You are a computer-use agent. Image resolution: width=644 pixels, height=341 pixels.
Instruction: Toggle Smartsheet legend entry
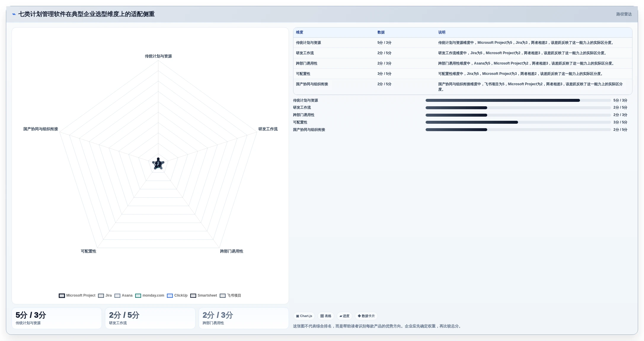coord(204,295)
